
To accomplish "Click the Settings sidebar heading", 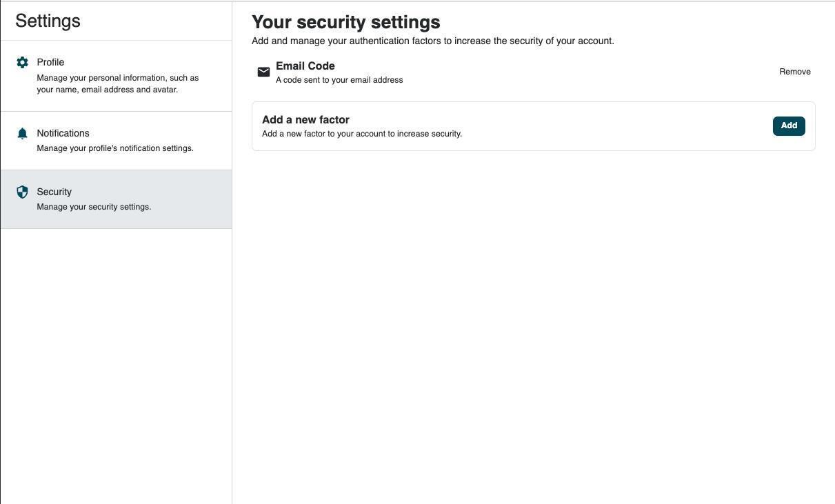I will click(48, 21).
